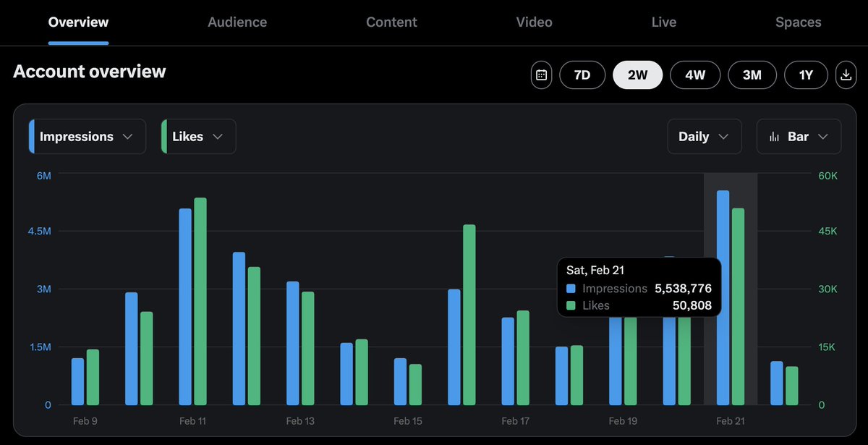Click the chevron next to Impressions

(129, 136)
